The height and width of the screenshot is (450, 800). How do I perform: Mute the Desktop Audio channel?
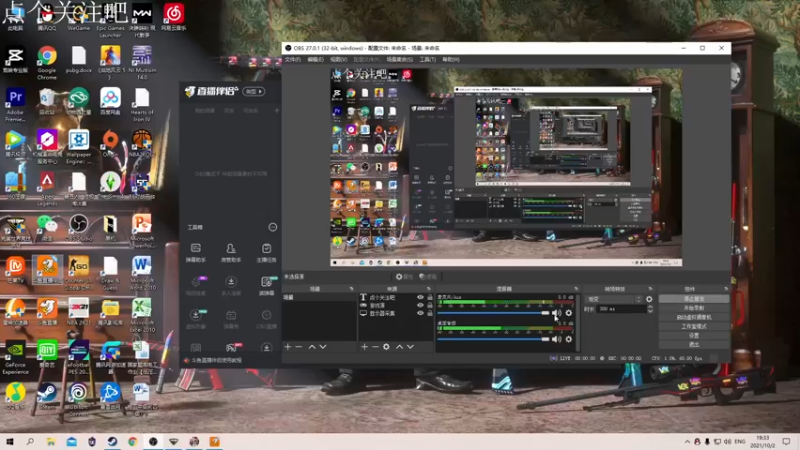[557, 339]
